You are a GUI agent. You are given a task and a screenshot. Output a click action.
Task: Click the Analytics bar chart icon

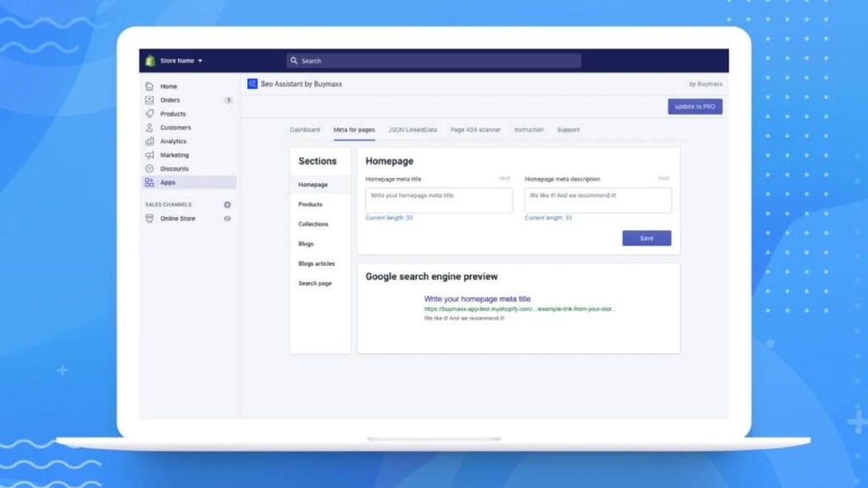pyautogui.click(x=149, y=141)
